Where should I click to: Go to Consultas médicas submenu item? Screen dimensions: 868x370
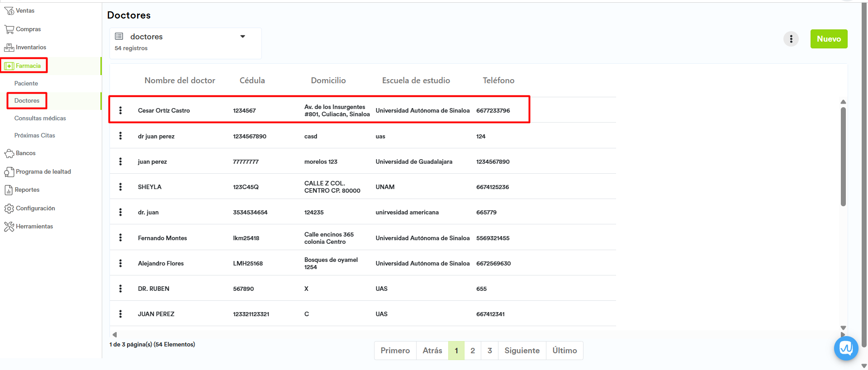(x=40, y=118)
